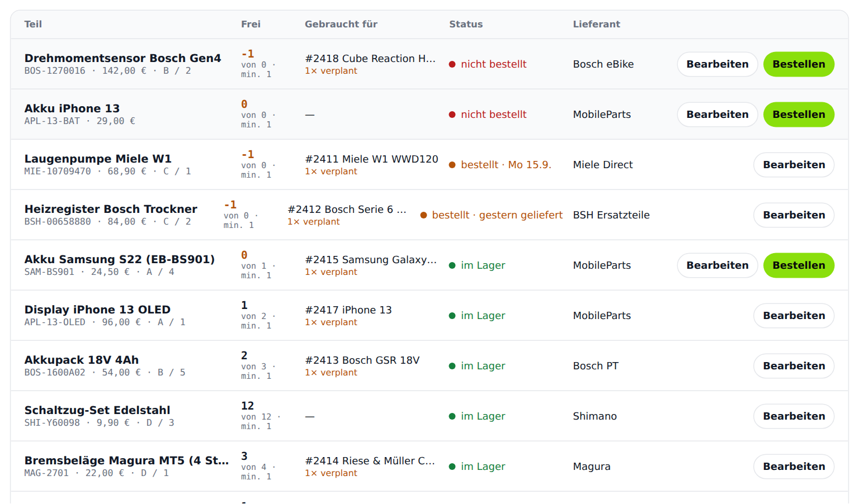859x504 pixels.
Task: Open repair order #2413 Bosch GSR 18V
Action: pyautogui.click(x=362, y=360)
